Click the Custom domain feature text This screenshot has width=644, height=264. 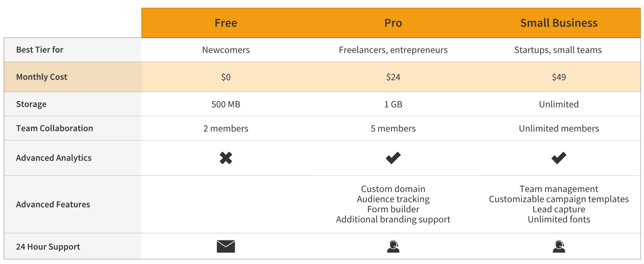tap(393, 189)
